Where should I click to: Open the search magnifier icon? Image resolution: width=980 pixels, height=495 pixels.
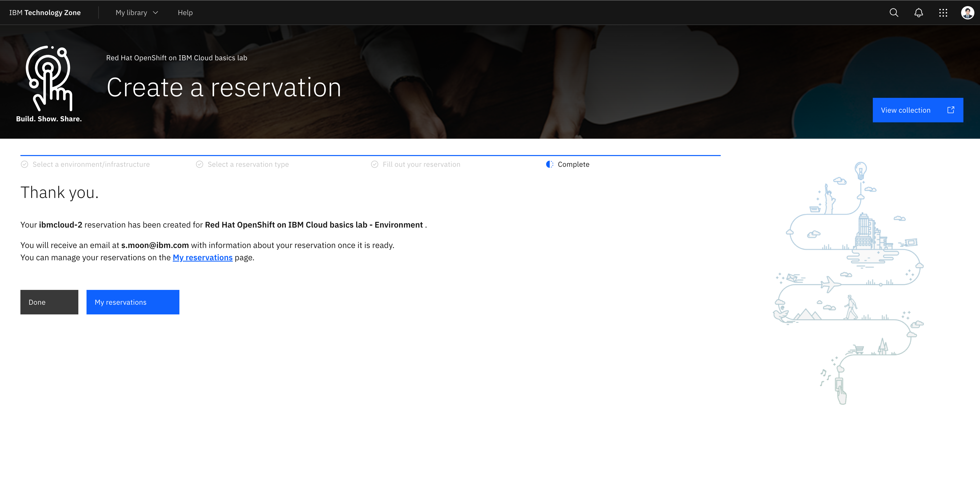point(894,13)
